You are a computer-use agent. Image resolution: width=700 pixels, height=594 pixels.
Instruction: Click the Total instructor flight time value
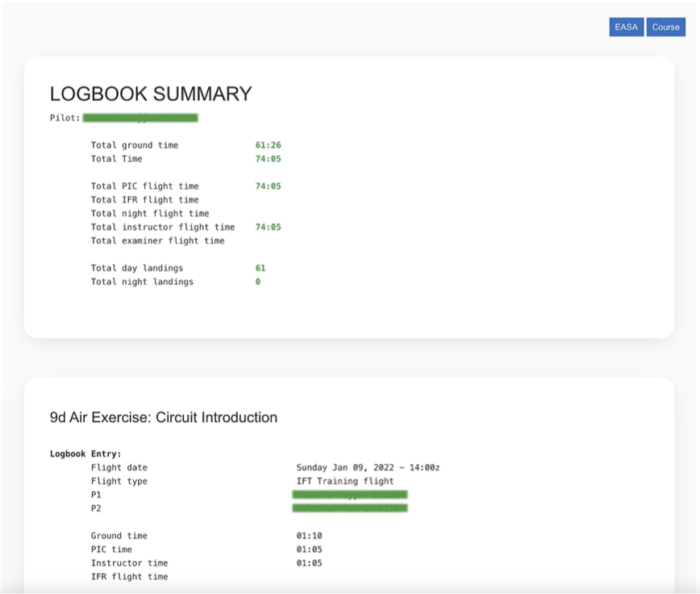pos(269,228)
